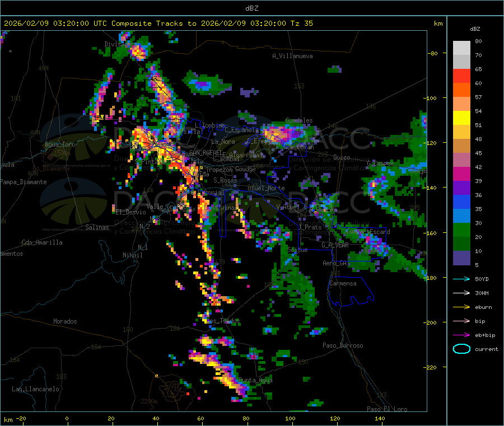Click the -200 km vertical axis tick

pyautogui.click(x=430, y=322)
